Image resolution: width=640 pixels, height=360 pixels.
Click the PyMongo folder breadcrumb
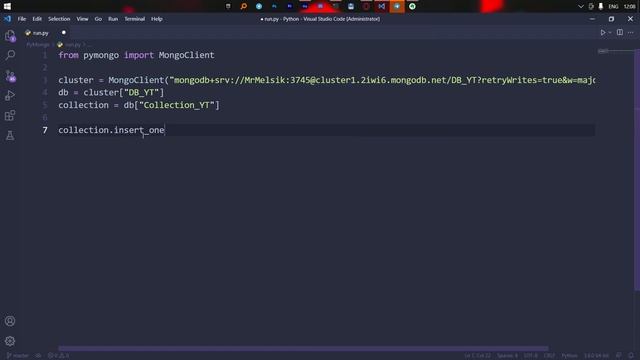[x=38, y=44]
